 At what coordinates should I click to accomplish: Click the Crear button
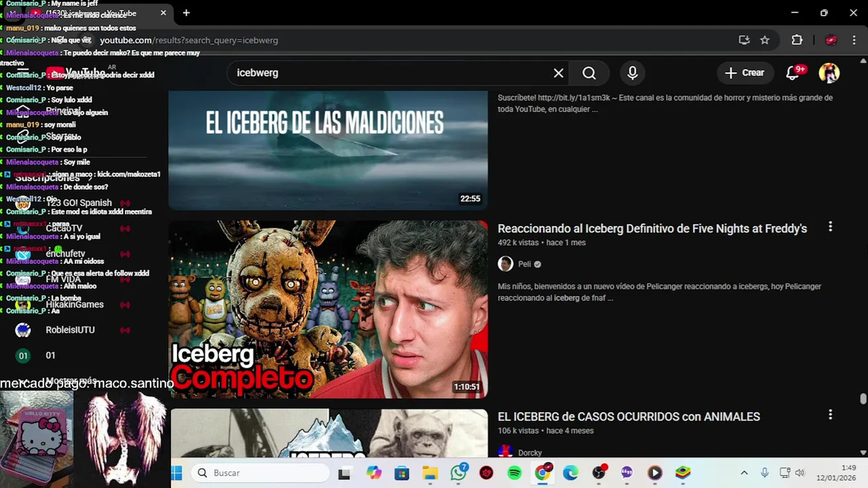coord(745,73)
